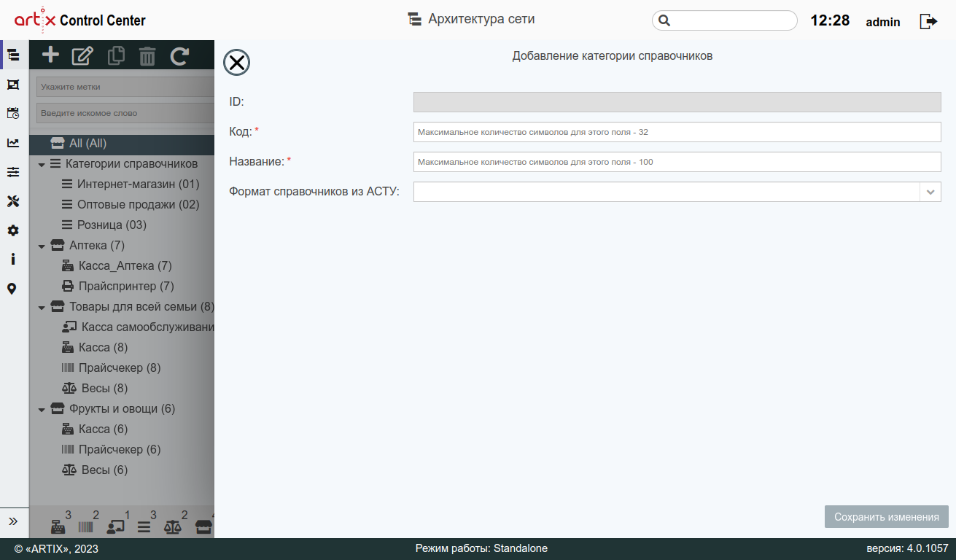
Task: Open the information sidebar icon
Action: (13, 259)
